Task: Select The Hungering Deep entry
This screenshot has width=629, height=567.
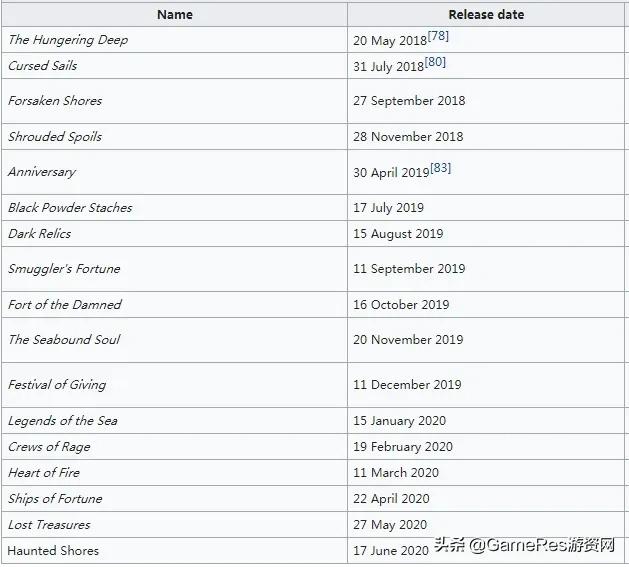Action: (68, 40)
